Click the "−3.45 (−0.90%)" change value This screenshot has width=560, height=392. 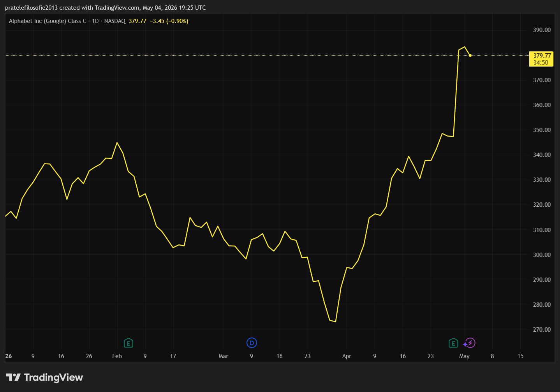169,21
